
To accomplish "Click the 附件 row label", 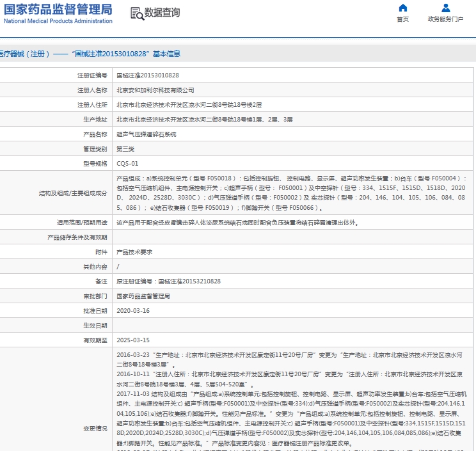I will point(101,252).
